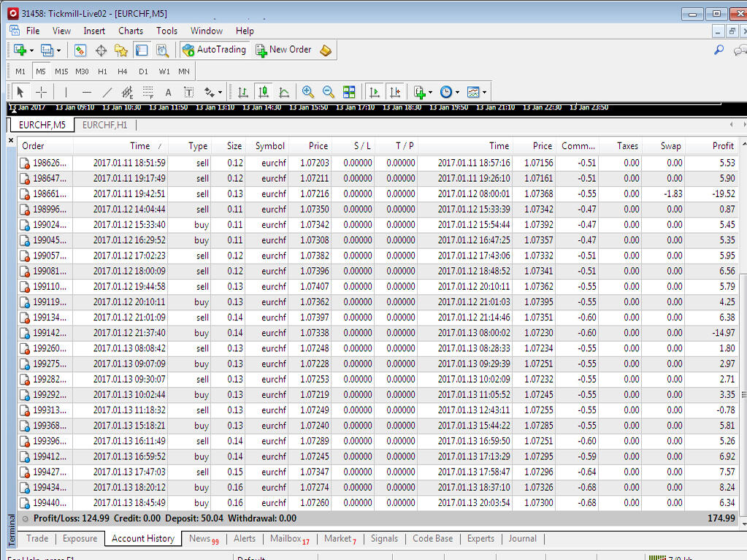Switch timeframe to MN
This screenshot has width=747, height=560.
[x=184, y=72]
